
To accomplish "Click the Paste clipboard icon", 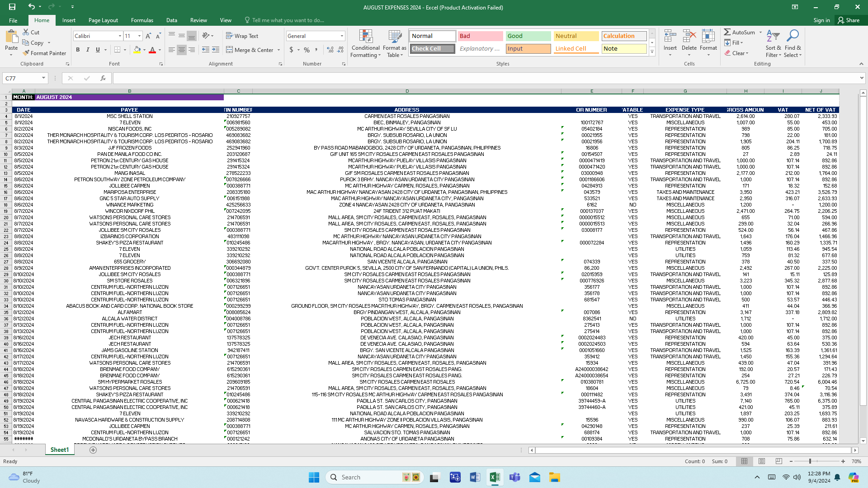I will [11, 36].
